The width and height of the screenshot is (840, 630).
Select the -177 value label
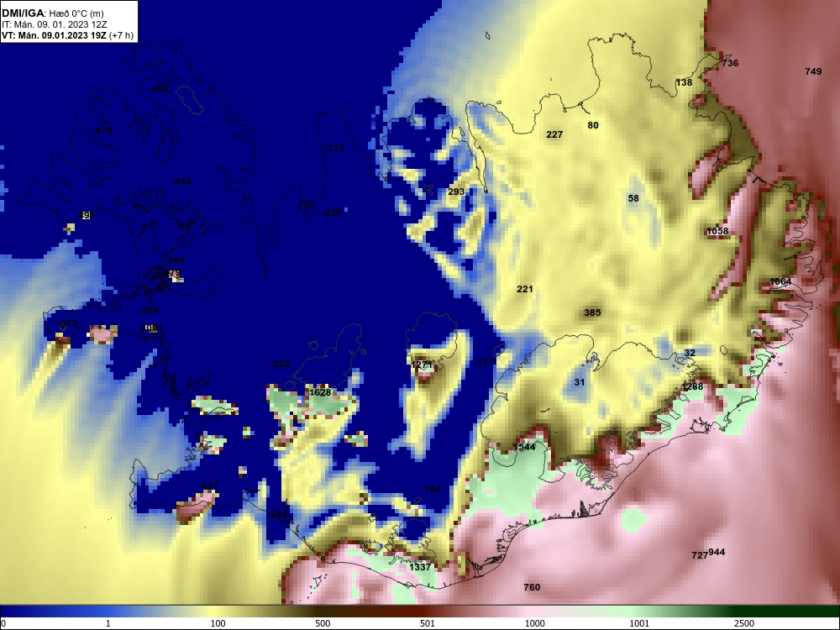(x=485, y=363)
